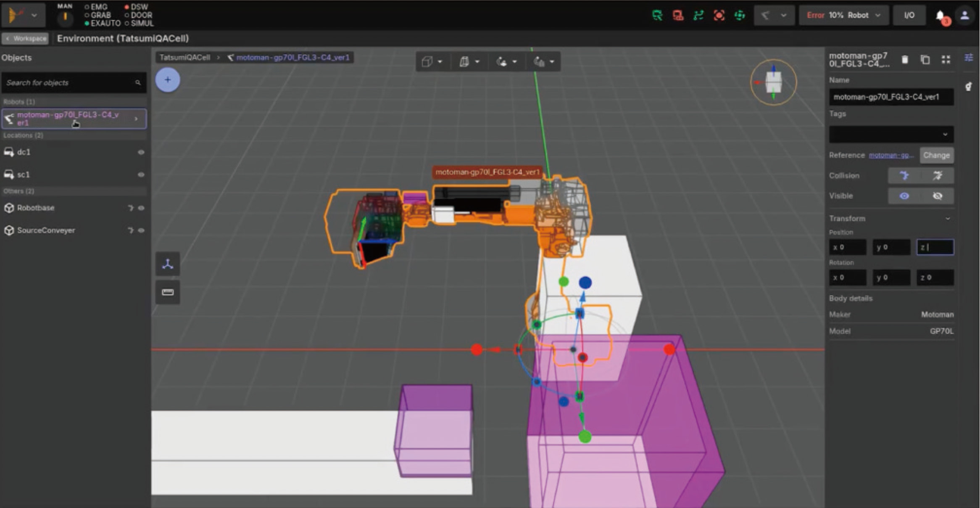Click the user account profile icon
The width and height of the screenshot is (980, 508).
coord(964,16)
